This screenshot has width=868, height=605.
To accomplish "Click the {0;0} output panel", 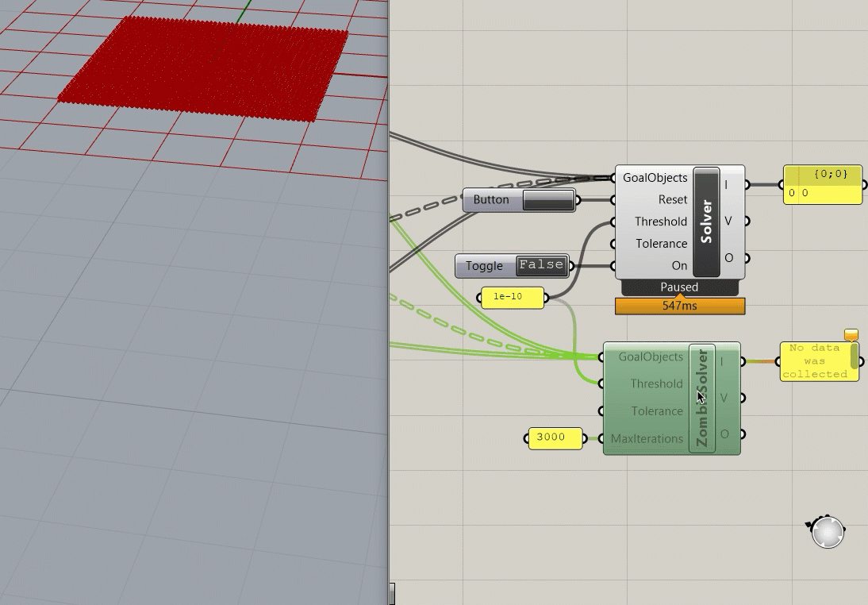I will 822,185.
